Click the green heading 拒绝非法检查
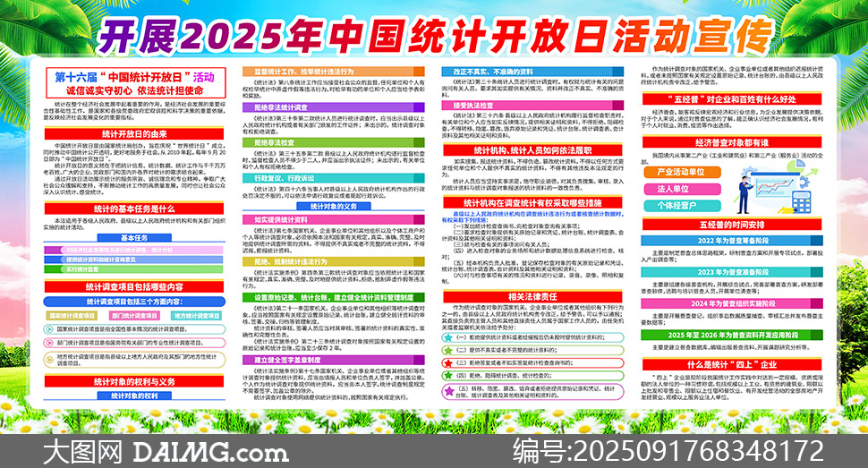This screenshot has width=868, height=468. pos(334,142)
